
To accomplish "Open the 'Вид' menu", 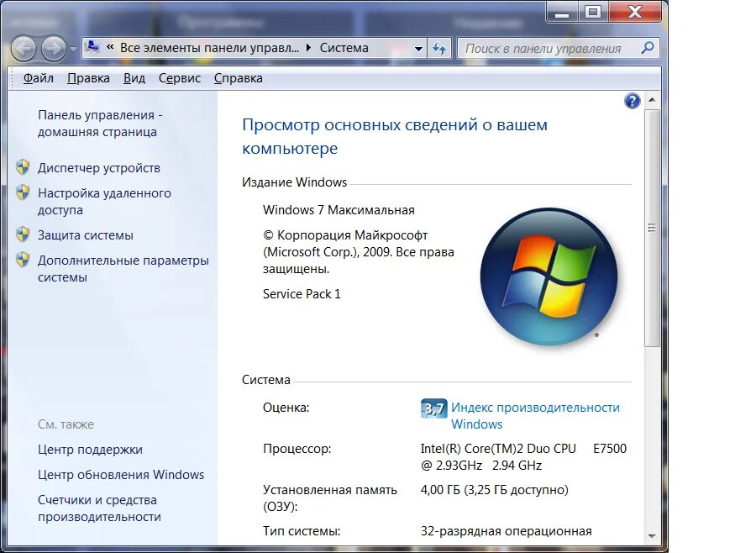I will click(134, 78).
